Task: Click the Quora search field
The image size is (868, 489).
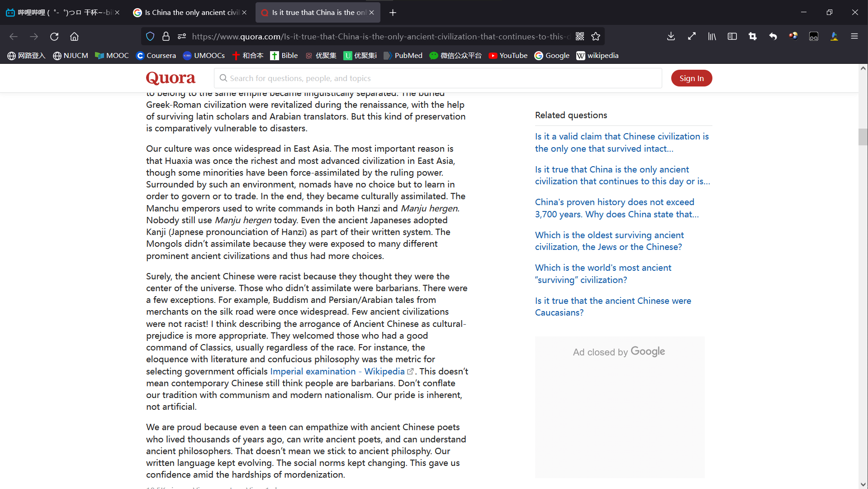Action: pyautogui.click(x=438, y=78)
